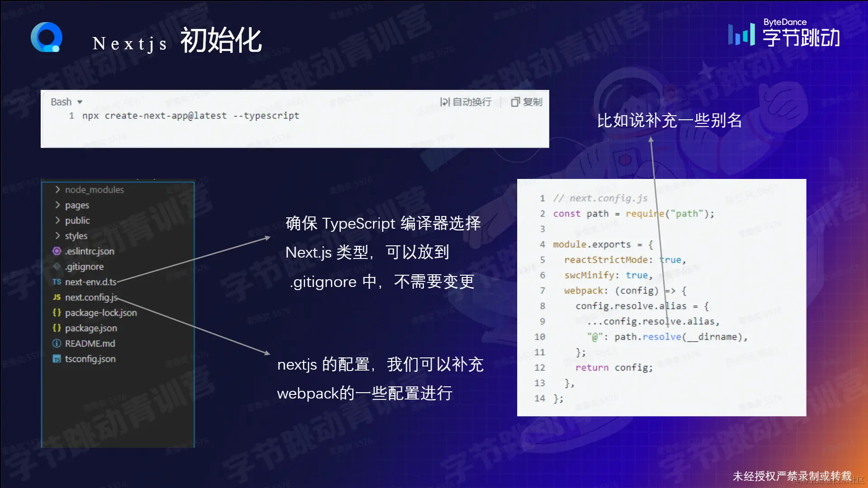
Task: Click the info icon beside README.md
Action: pos(57,343)
